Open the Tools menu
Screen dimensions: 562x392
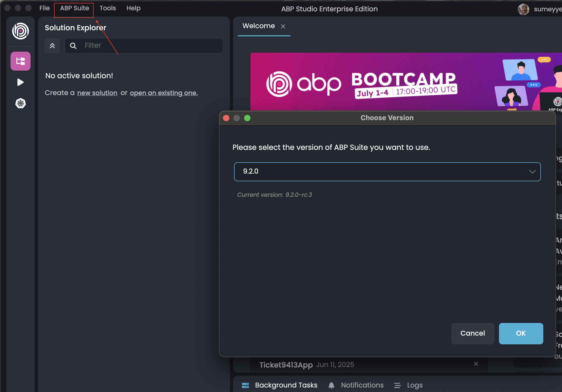pyautogui.click(x=108, y=8)
